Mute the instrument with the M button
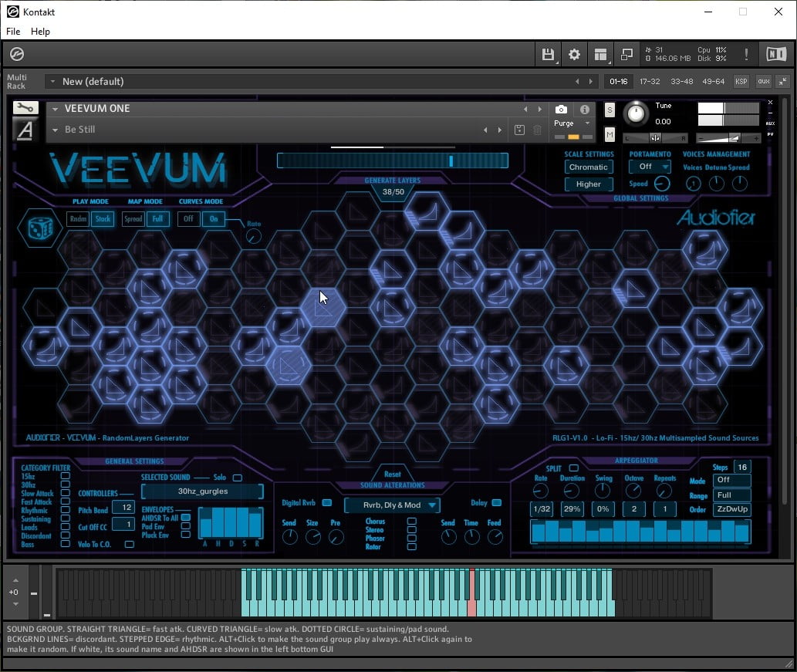 click(610, 134)
